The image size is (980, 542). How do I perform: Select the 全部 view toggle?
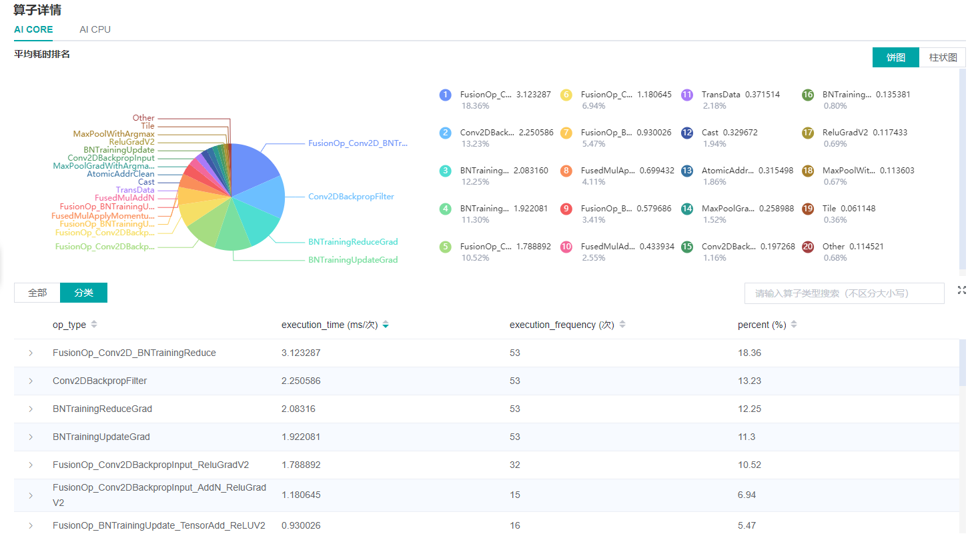37,293
